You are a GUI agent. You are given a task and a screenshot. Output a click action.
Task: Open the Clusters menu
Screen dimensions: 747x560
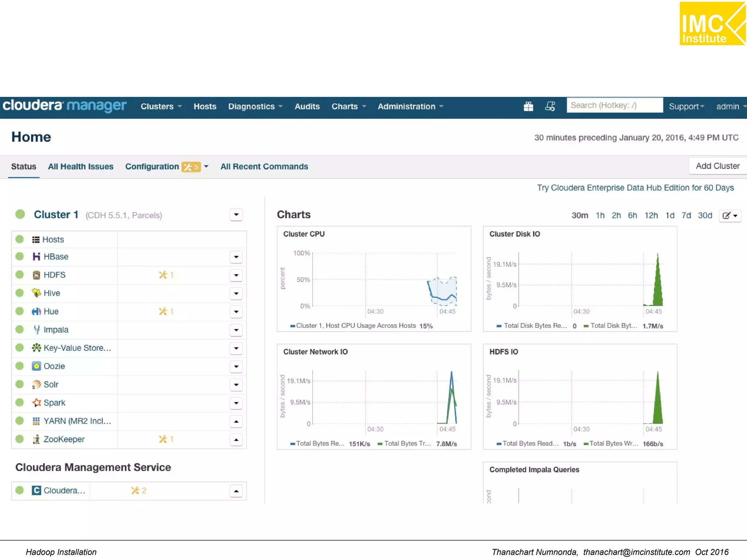161,106
